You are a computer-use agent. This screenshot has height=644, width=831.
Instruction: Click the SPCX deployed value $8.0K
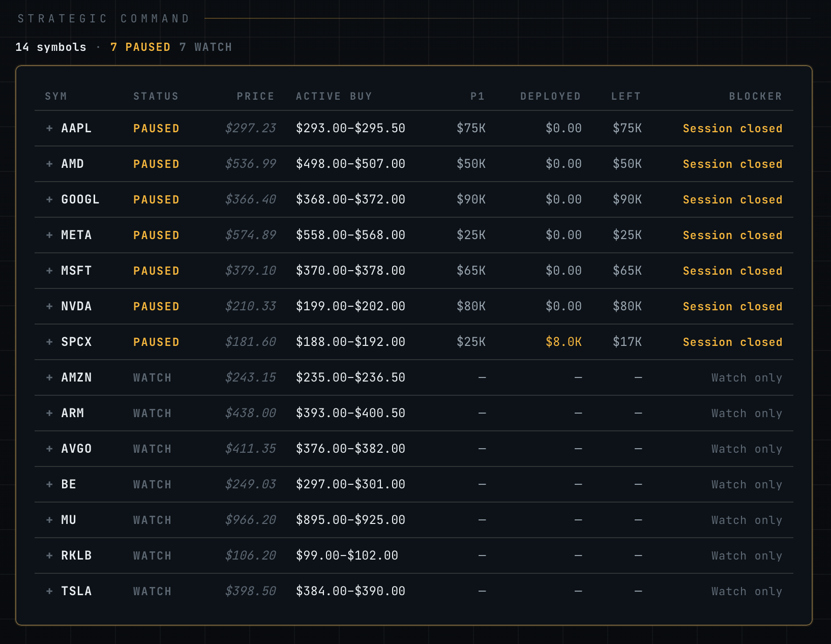pyautogui.click(x=563, y=342)
